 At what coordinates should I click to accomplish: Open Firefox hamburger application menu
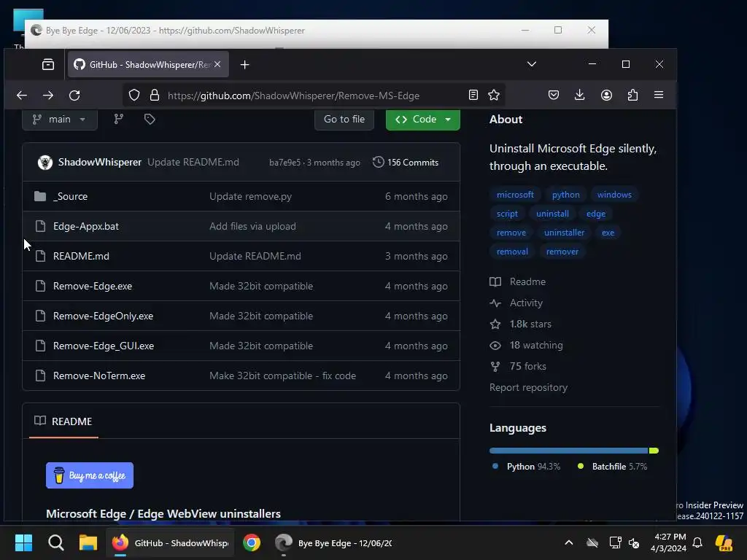659,95
